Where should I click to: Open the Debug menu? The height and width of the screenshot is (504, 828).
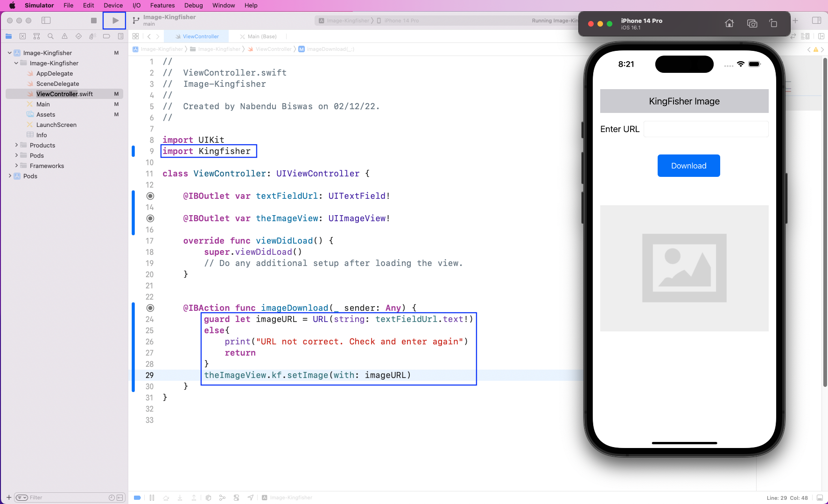[x=194, y=6]
